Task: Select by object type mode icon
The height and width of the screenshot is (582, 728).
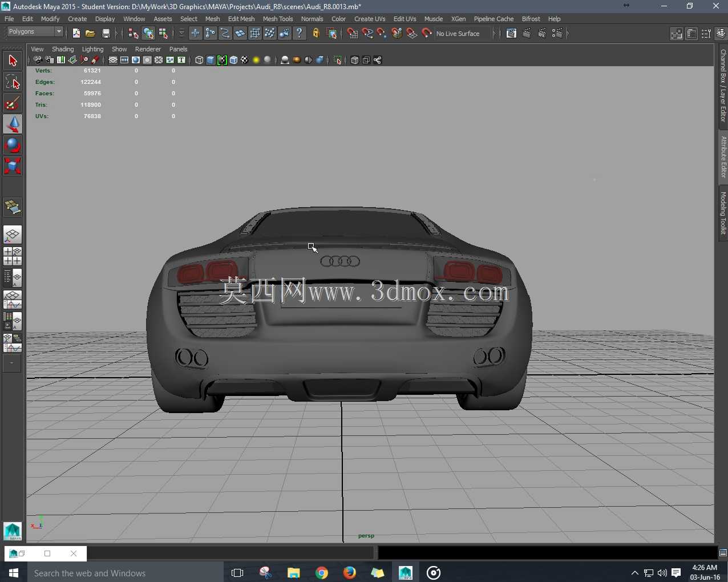Action: 148,34
